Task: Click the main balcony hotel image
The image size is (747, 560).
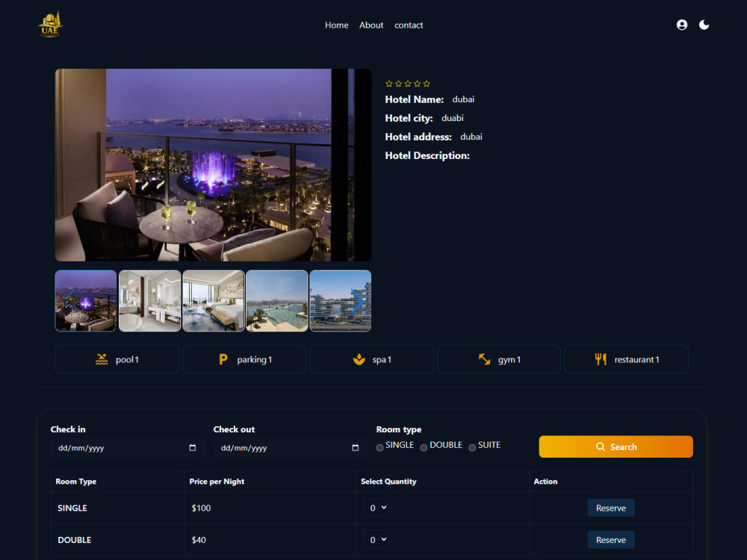Action: [214, 165]
